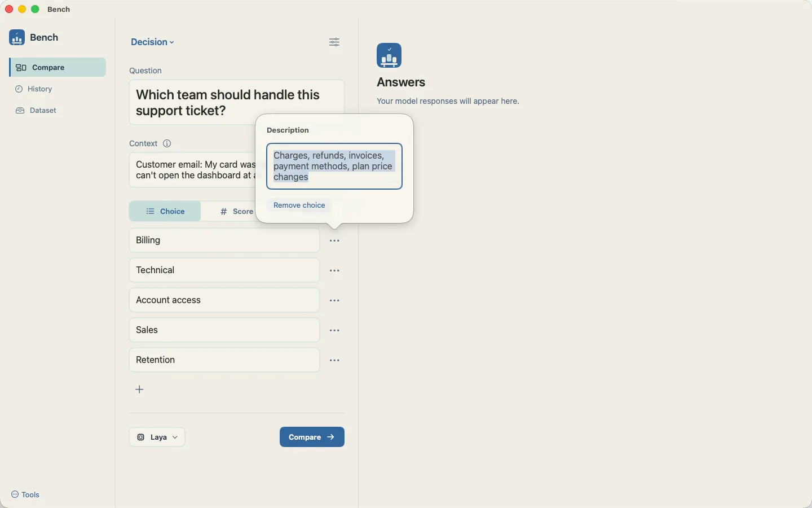Open options menu for Technical choice
Screen dimensions: 812x508
[334, 271]
